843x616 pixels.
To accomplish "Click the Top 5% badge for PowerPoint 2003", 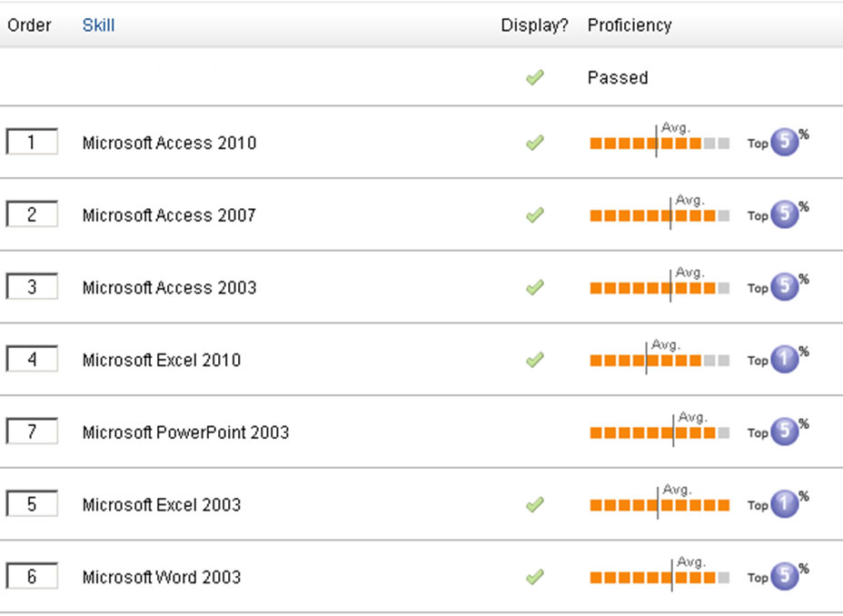I will tap(778, 431).
